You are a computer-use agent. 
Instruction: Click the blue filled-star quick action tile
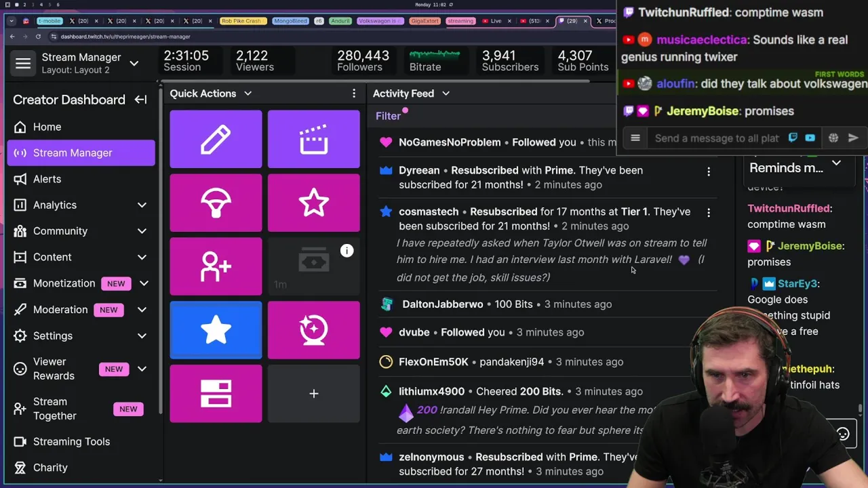[x=216, y=330]
